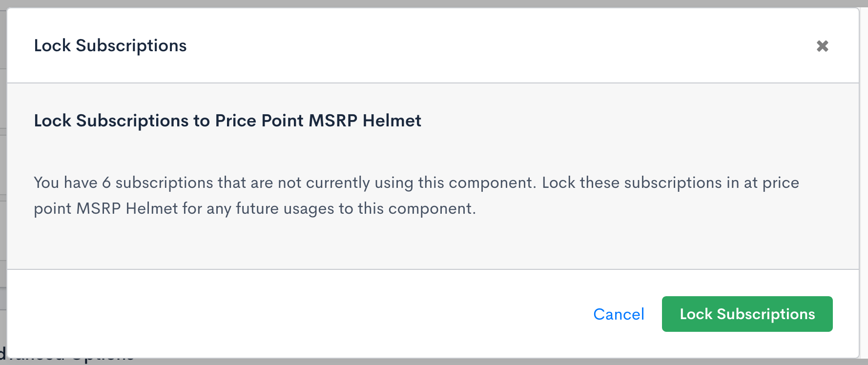The height and width of the screenshot is (365, 868).
Task: Click empty space in the dialog header
Action: point(488,46)
